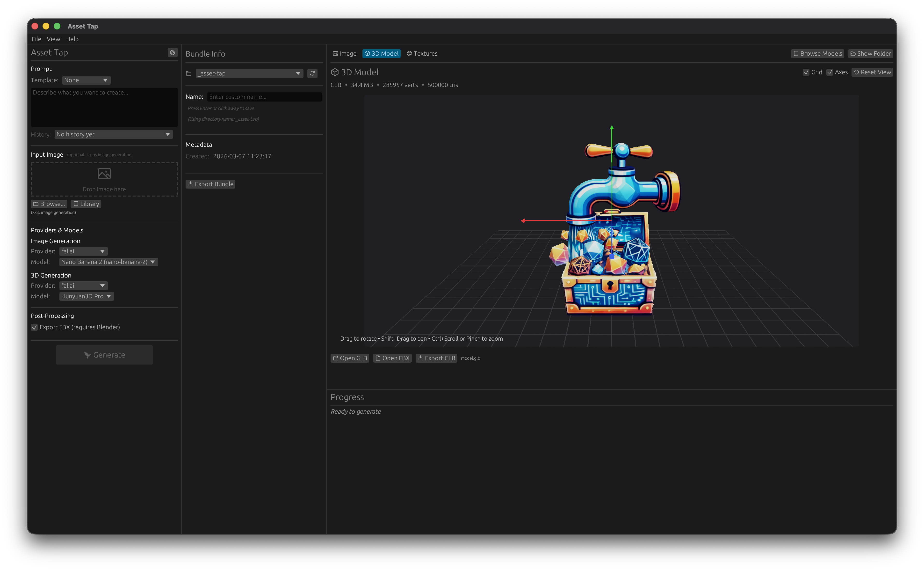Viewport: 924px width, 570px height.
Task: Export the bundle with the download icon
Action: coord(210,184)
